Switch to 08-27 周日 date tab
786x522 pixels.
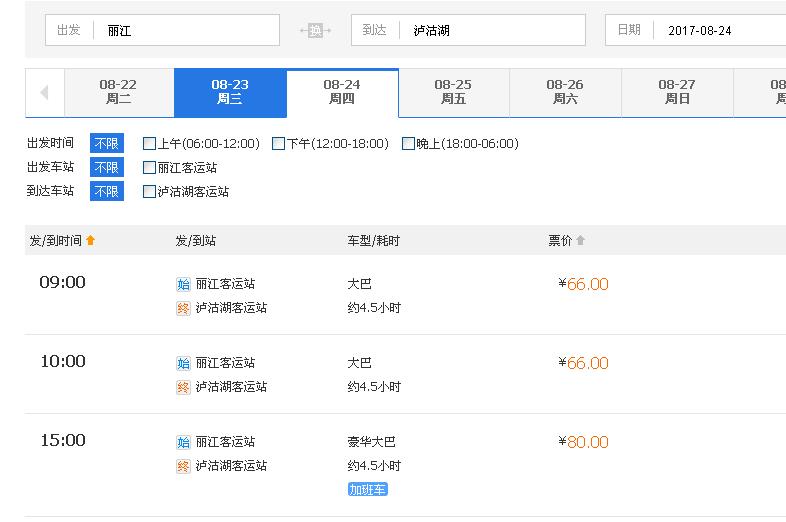pos(678,92)
